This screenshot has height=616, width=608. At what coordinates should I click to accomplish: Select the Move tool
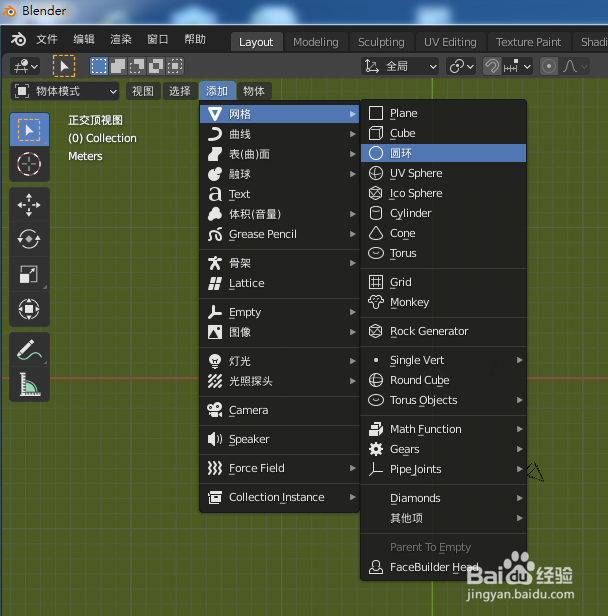pos(29,205)
